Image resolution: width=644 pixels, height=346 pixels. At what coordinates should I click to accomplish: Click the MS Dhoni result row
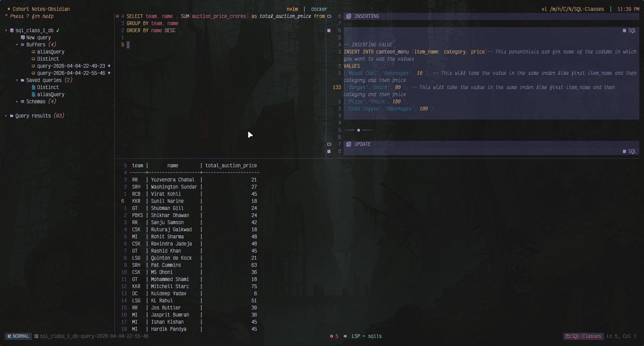click(194, 272)
